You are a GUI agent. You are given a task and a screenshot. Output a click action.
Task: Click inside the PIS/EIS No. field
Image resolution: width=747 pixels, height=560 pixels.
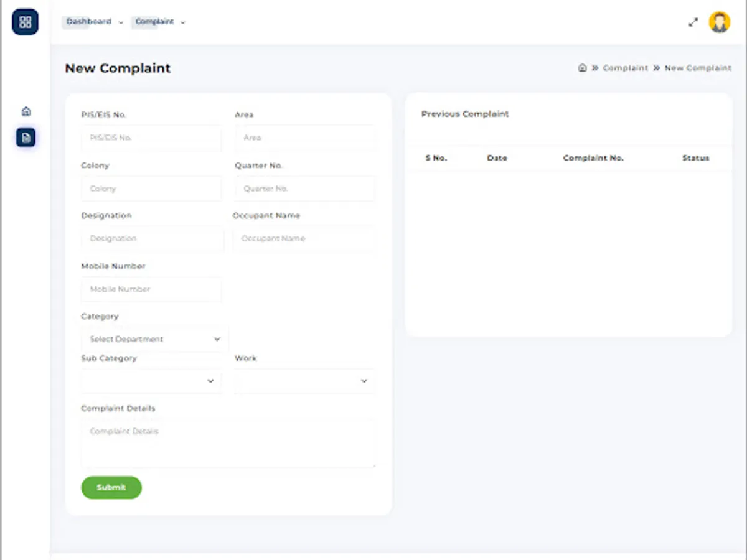pyautogui.click(x=151, y=138)
